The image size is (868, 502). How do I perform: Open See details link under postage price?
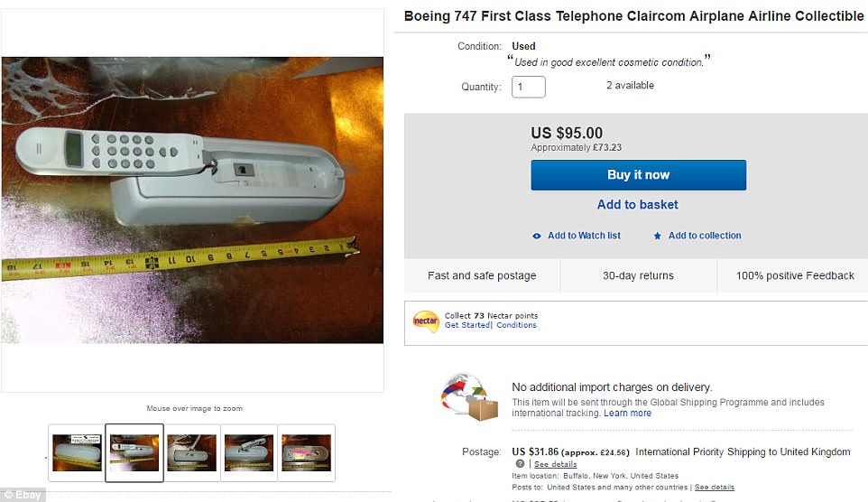coord(555,464)
